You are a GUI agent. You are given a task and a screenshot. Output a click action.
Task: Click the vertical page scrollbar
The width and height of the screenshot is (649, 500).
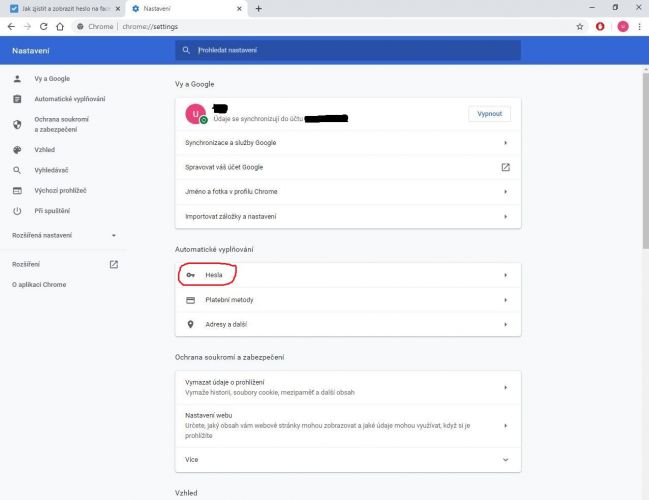[x=645, y=161]
